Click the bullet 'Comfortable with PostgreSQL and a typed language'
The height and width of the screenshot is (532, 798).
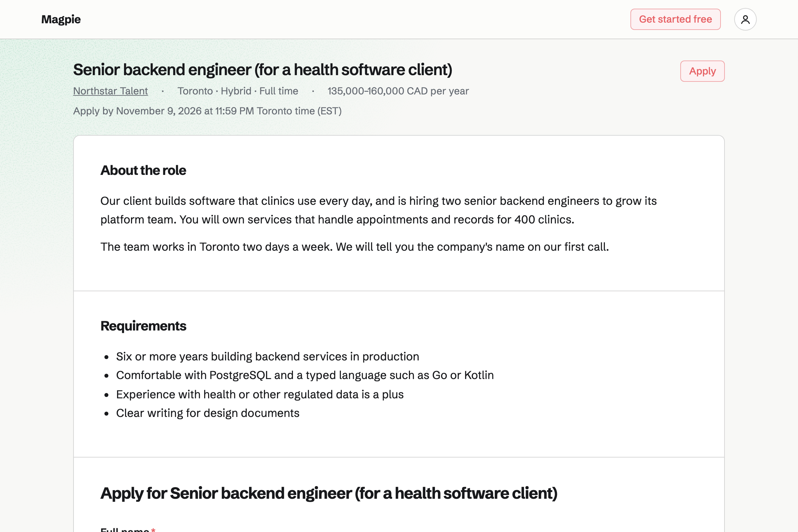click(305, 375)
